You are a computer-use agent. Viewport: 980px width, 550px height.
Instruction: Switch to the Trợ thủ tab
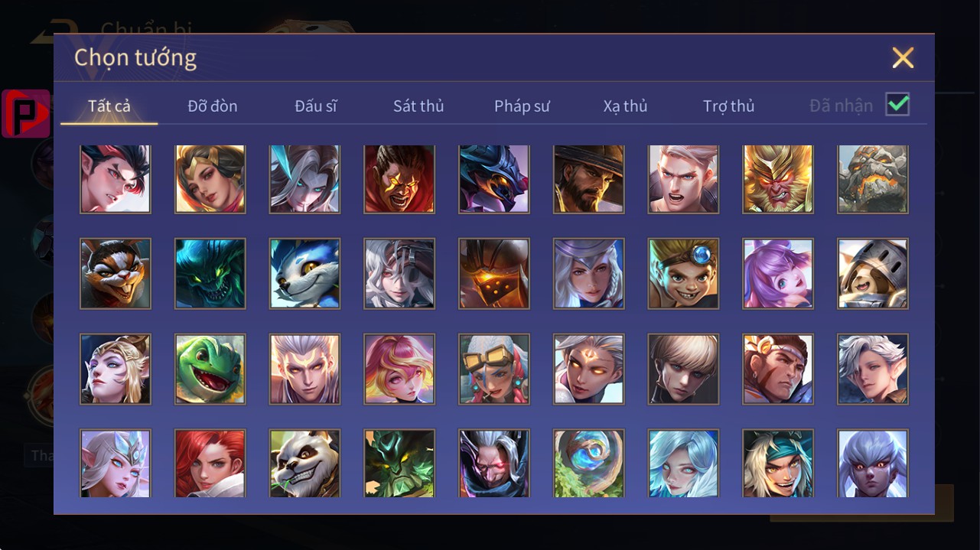point(728,106)
